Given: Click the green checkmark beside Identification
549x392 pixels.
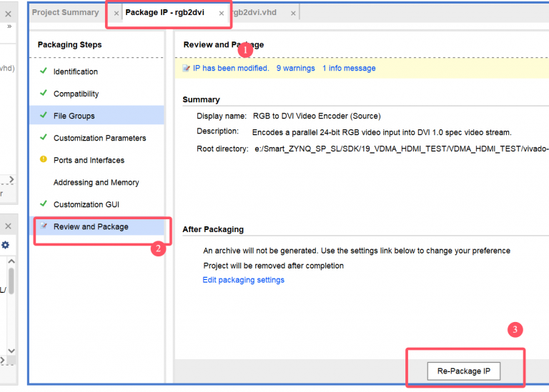Looking at the screenshot, I should click(x=44, y=71).
